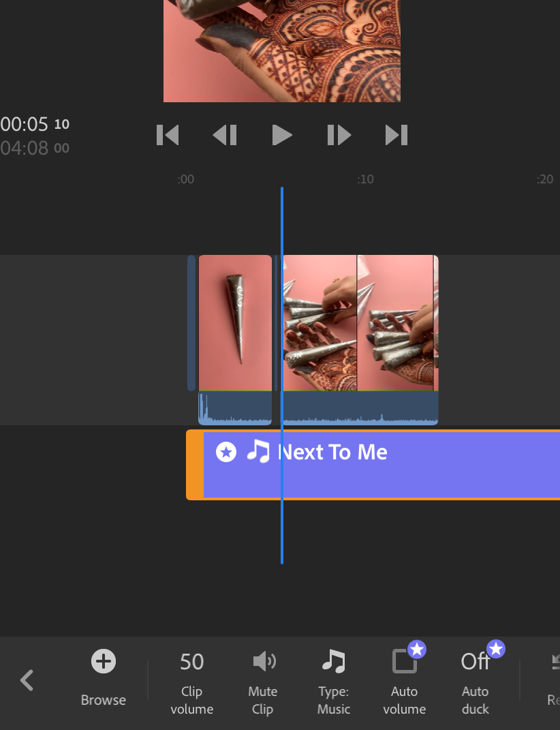This screenshot has width=560, height=730.
Task: Select the Mute Clip speaker icon
Action: [263, 660]
